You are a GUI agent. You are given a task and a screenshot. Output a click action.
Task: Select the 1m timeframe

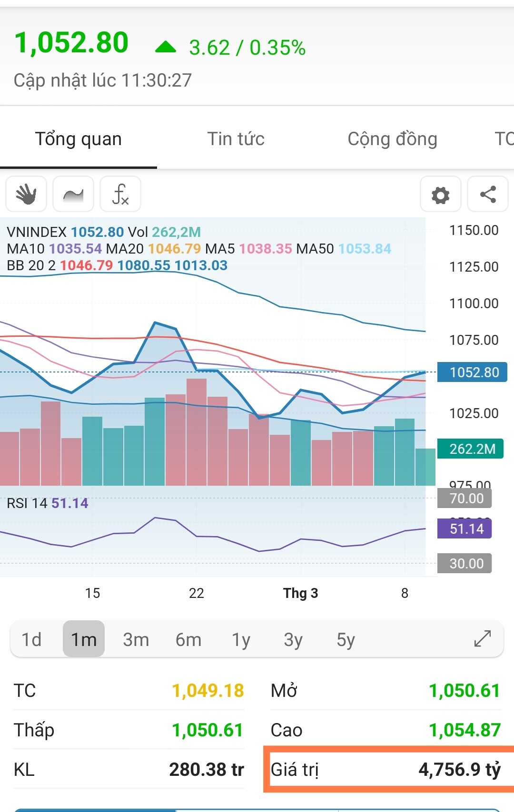point(84,639)
